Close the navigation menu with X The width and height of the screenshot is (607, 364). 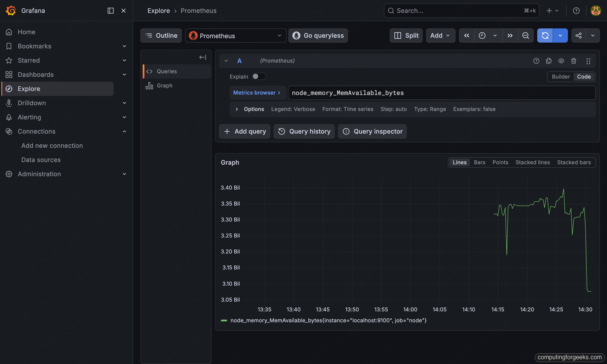tap(124, 11)
